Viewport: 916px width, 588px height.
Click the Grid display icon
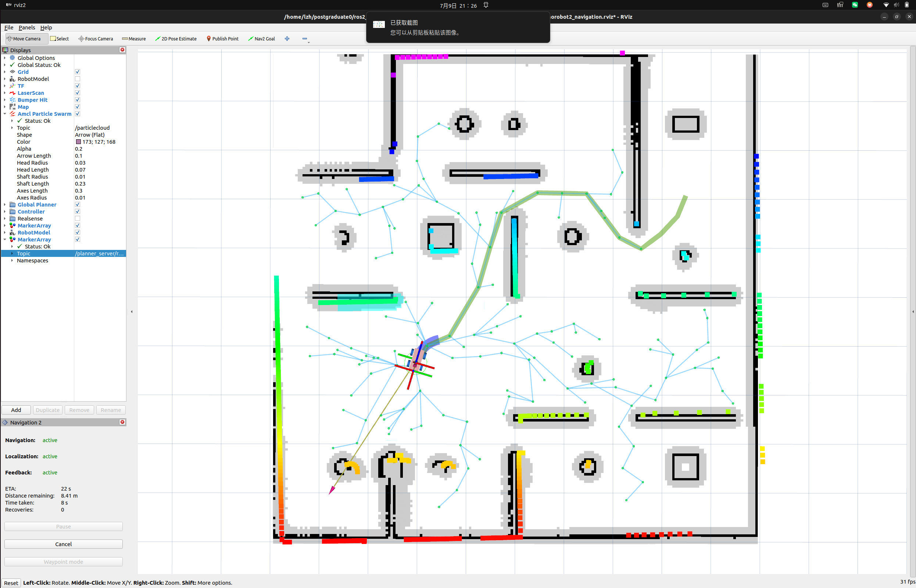pyautogui.click(x=12, y=72)
